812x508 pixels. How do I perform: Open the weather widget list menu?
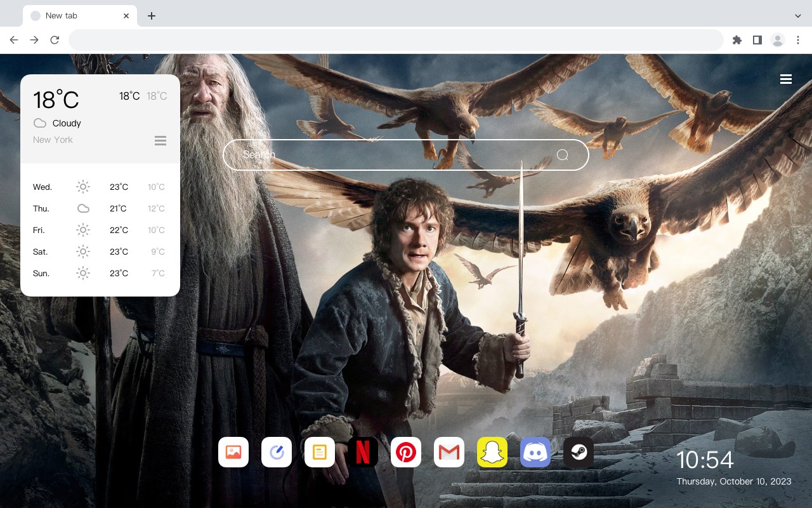tap(160, 140)
